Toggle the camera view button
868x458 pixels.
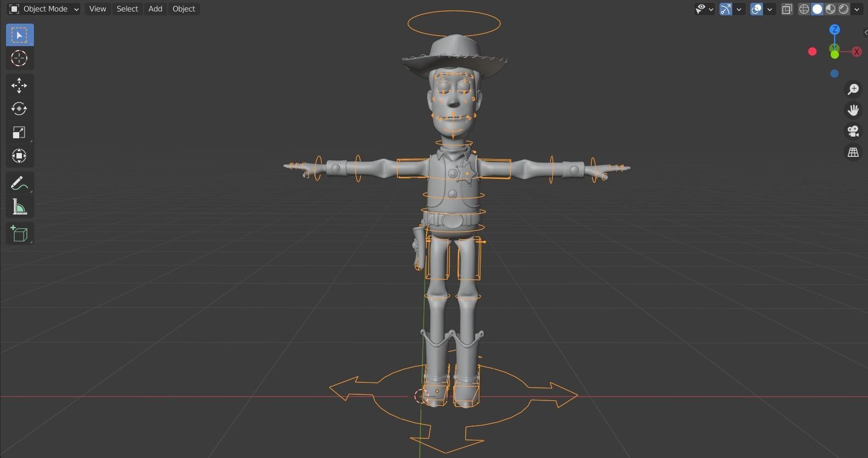point(853,131)
